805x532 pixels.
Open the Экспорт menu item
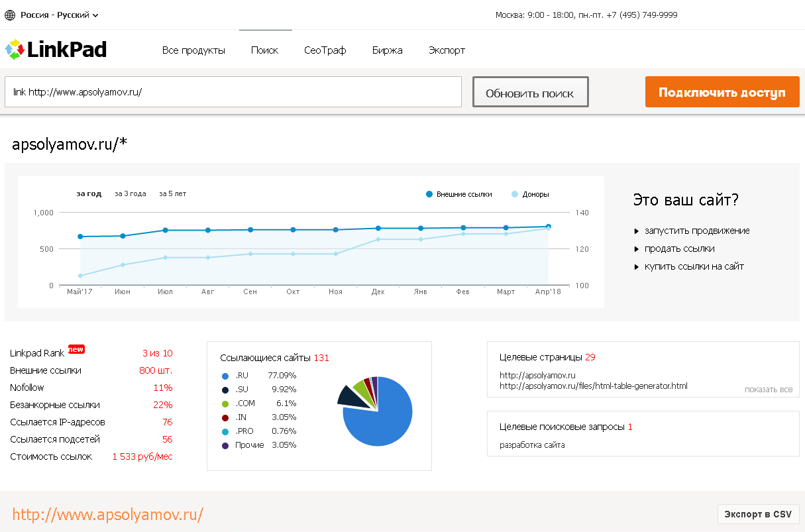[x=447, y=50]
